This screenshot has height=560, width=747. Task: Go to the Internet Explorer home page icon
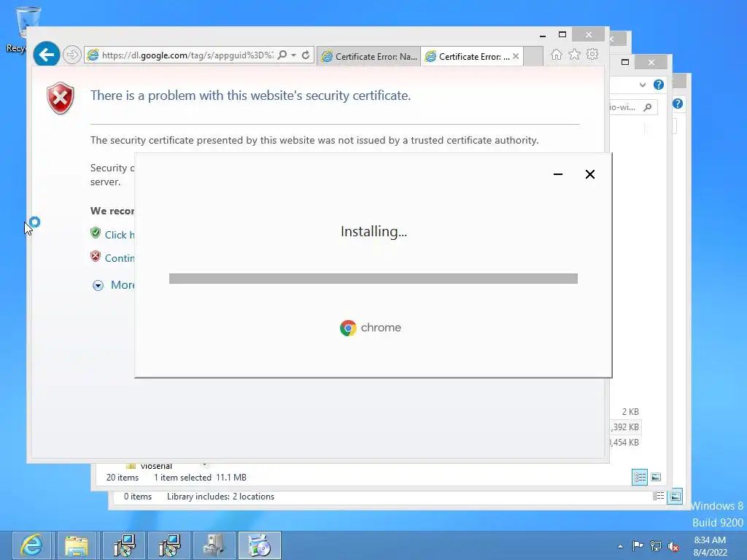[x=556, y=55]
